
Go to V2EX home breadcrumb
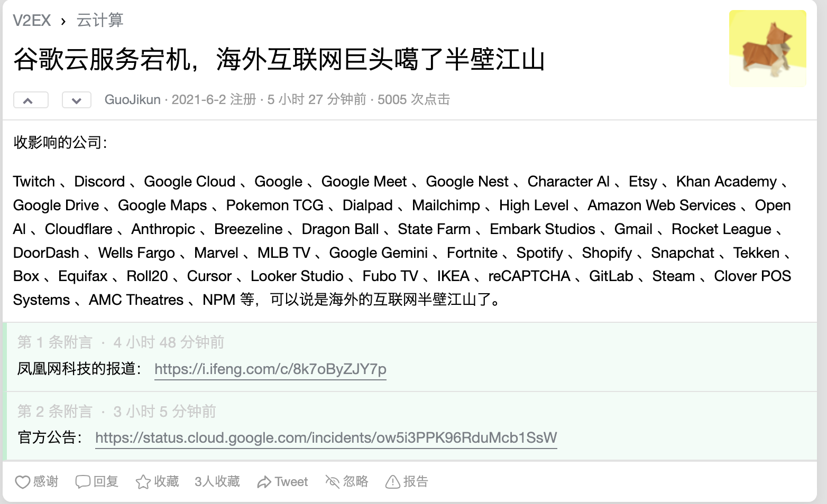pyautogui.click(x=32, y=21)
